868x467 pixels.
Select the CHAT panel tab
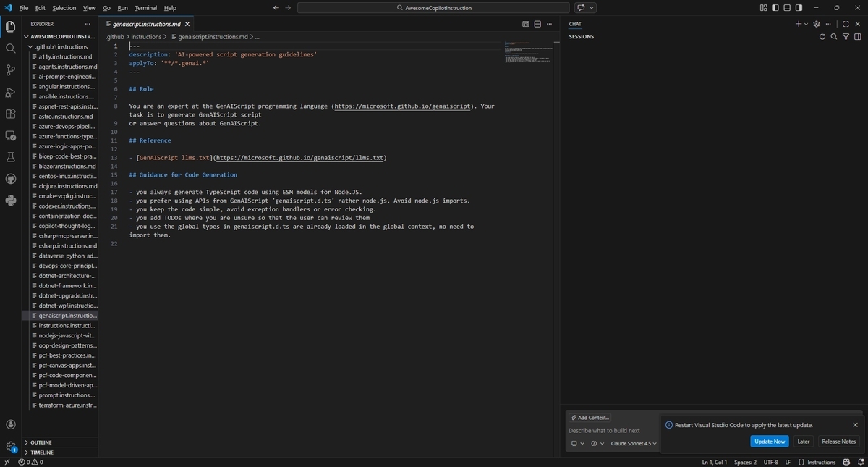[575, 24]
